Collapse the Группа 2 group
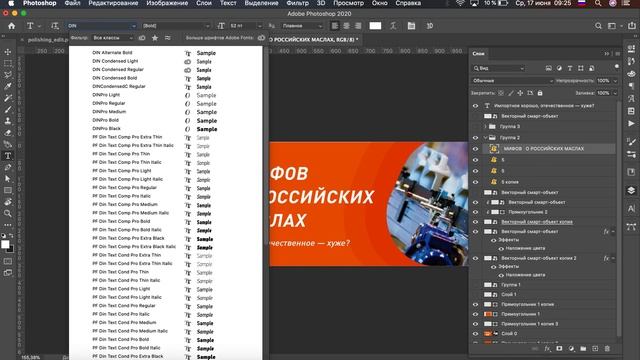 click(485, 138)
